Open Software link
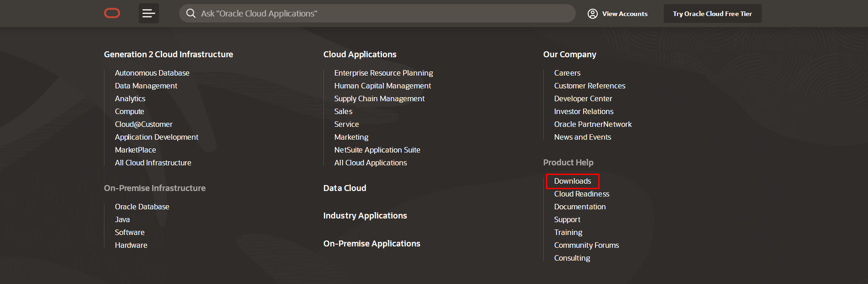The image size is (868, 284). 130,232
